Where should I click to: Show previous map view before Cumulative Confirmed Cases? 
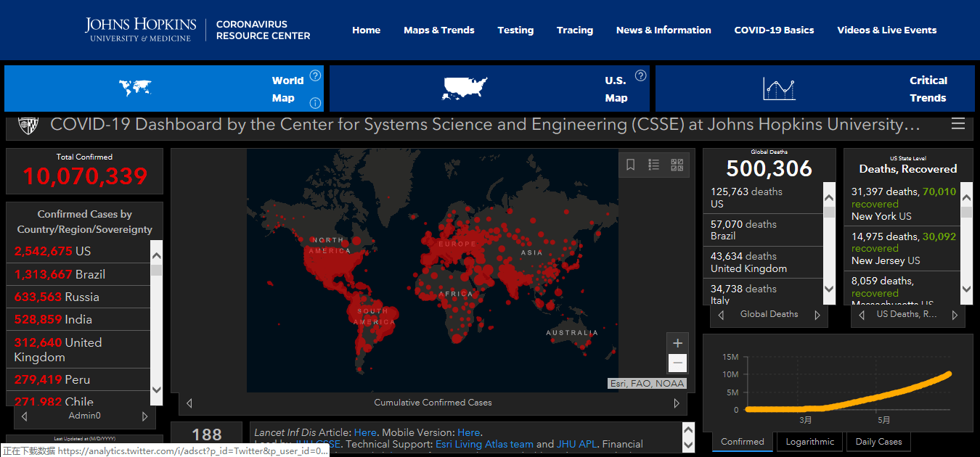[x=189, y=403]
